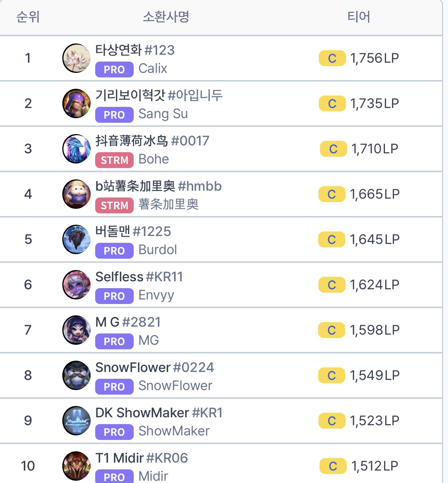Click the poro avatar at rank 4
Image resolution: width=448 pixels, height=483 pixels.
click(x=76, y=194)
